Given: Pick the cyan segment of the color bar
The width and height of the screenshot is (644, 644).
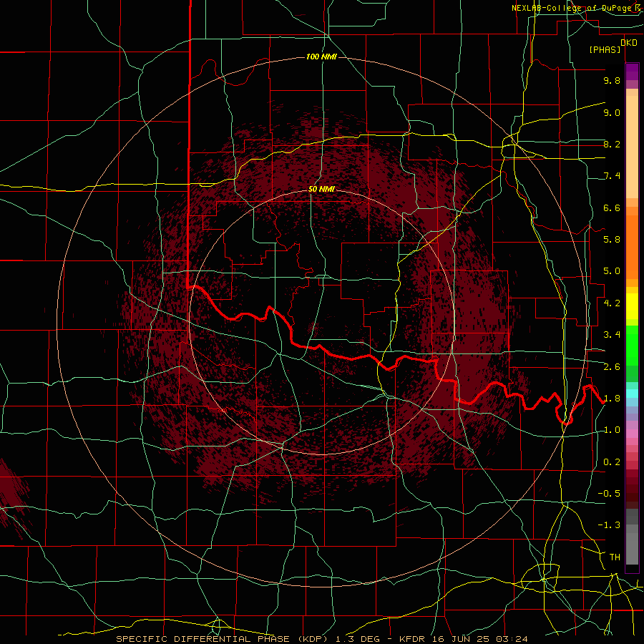Looking at the screenshot, I should 632,394.
